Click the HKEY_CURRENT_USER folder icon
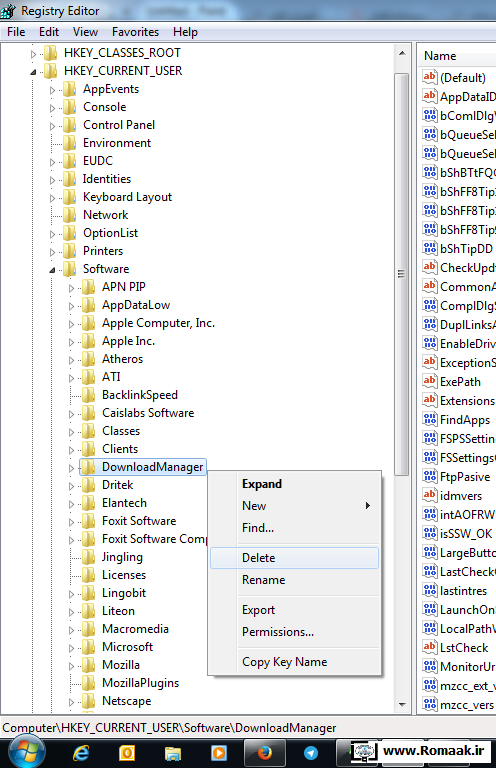This screenshot has height=768, width=496. click(50, 71)
